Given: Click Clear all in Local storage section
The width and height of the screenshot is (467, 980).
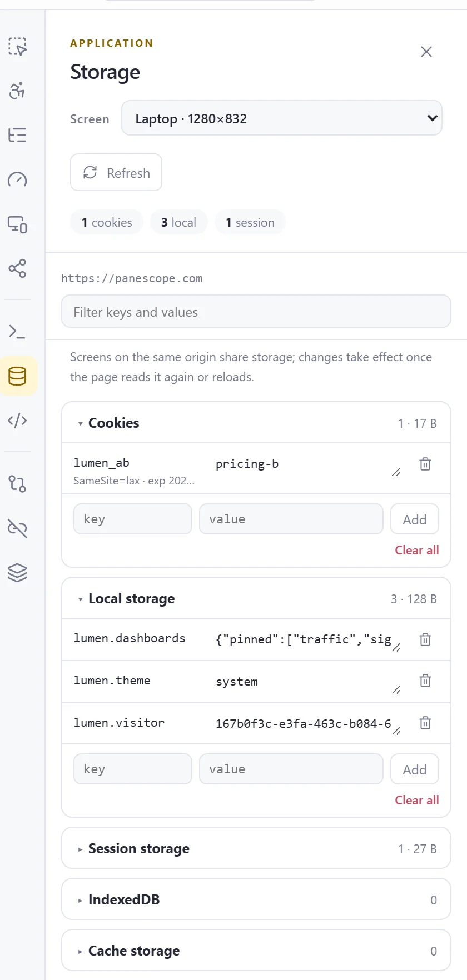Looking at the screenshot, I should (x=417, y=800).
